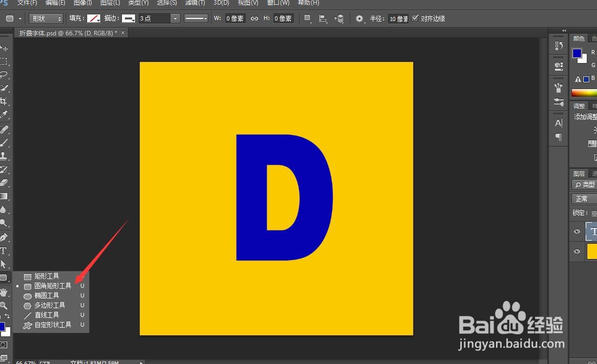597x364 pixels.
Task: Select the Quick Selection tool
Action: pos(4,88)
